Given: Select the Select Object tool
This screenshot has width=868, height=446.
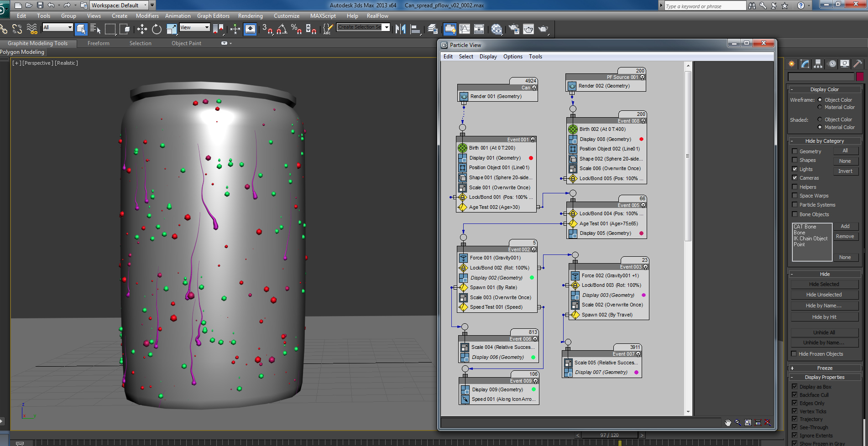Looking at the screenshot, I should pos(81,29).
